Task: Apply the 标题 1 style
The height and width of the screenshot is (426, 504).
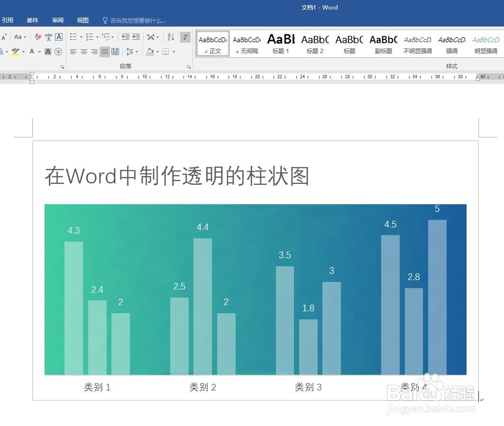Action: 281,43
